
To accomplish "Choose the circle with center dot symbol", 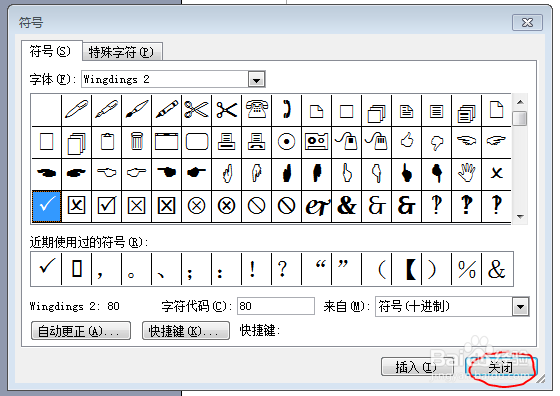I will click(x=286, y=142).
